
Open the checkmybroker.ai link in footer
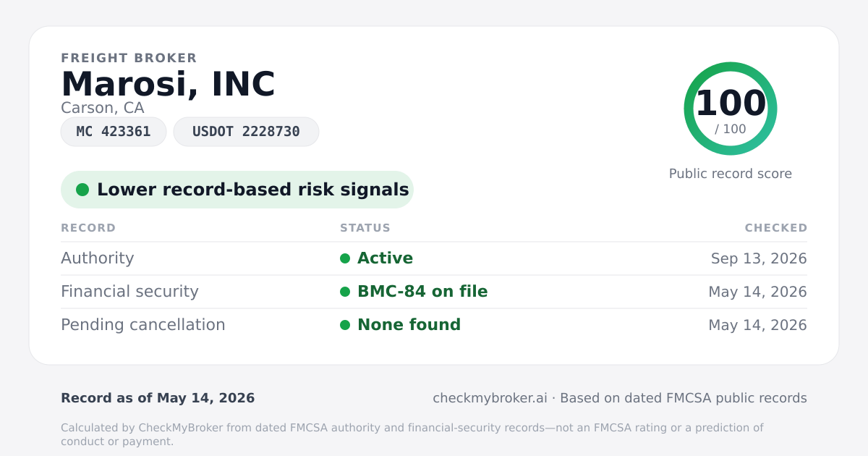pyautogui.click(x=490, y=398)
